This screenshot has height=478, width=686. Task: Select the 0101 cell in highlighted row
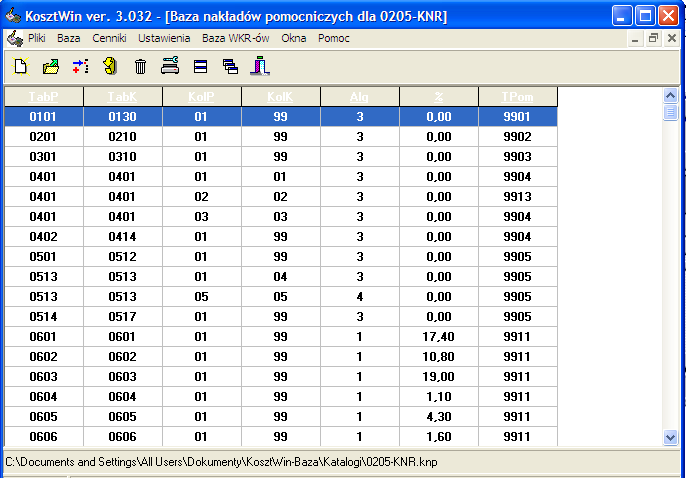tap(44, 117)
